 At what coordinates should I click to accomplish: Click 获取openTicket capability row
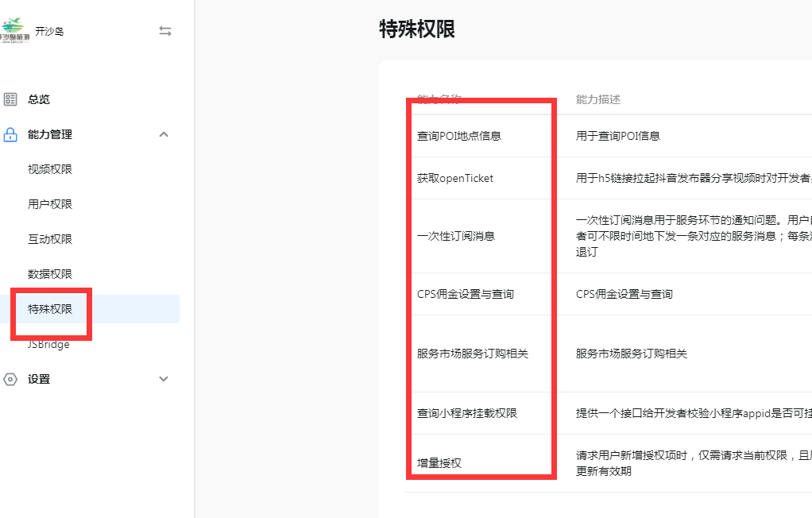(x=455, y=178)
